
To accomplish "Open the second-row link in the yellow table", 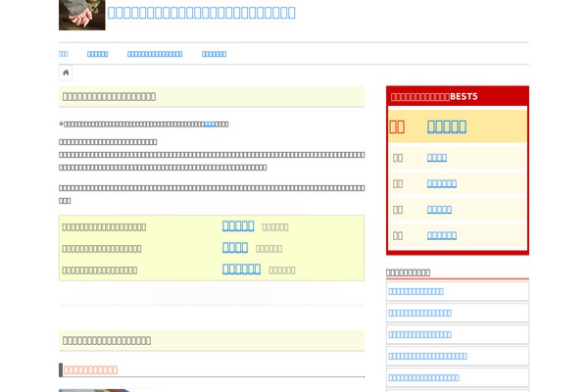I will tap(235, 248).
